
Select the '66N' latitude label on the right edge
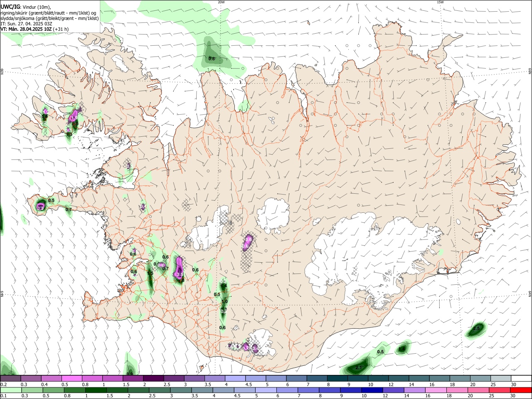pyautogui.click(x=530, y=71)
